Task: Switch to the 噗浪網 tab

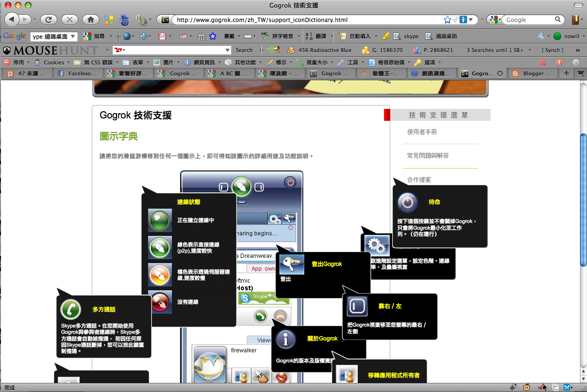Action: 280,74
